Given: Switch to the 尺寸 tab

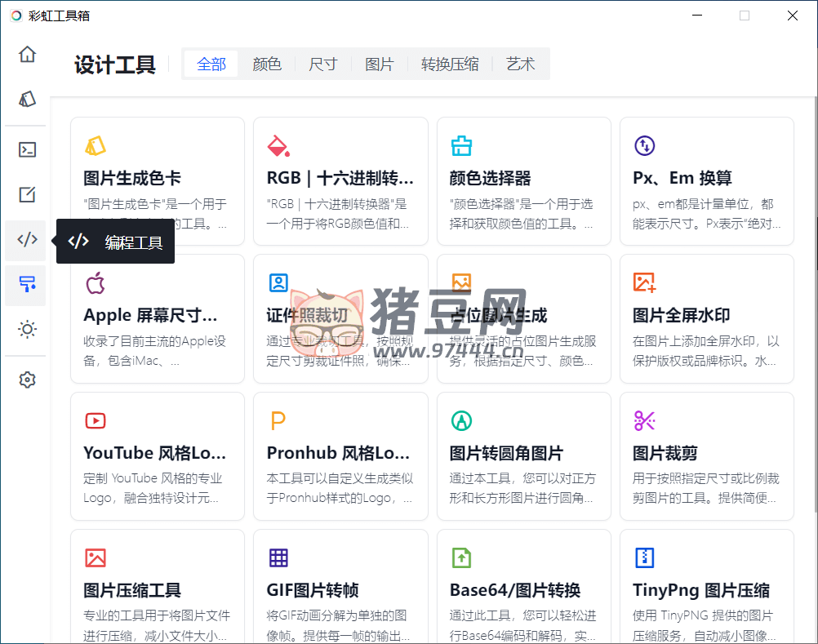Looking at the screenshot, I should [x=323, y=64].
